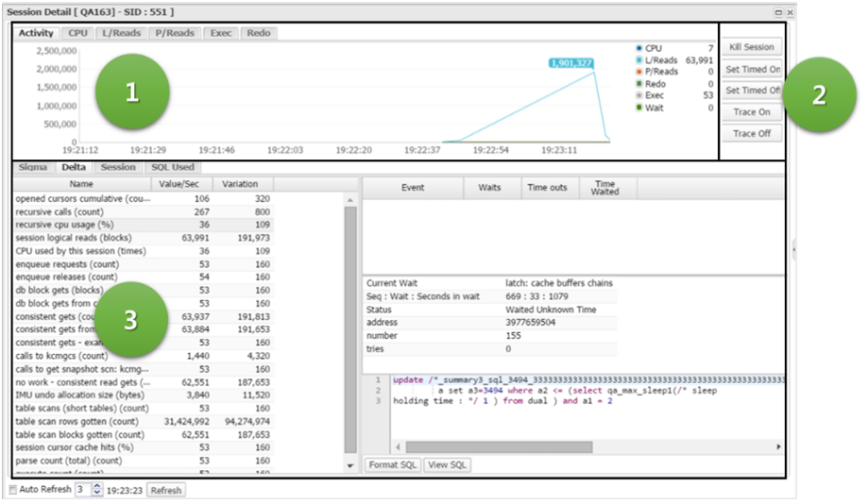Open the CPU chart tab
The width and height of the screenshot is (868, 504).
coord(77,33)
